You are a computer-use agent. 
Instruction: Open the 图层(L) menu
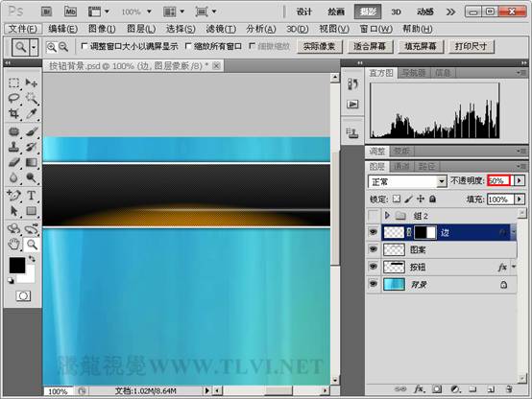pyautogui.click(x=141, y=29)
